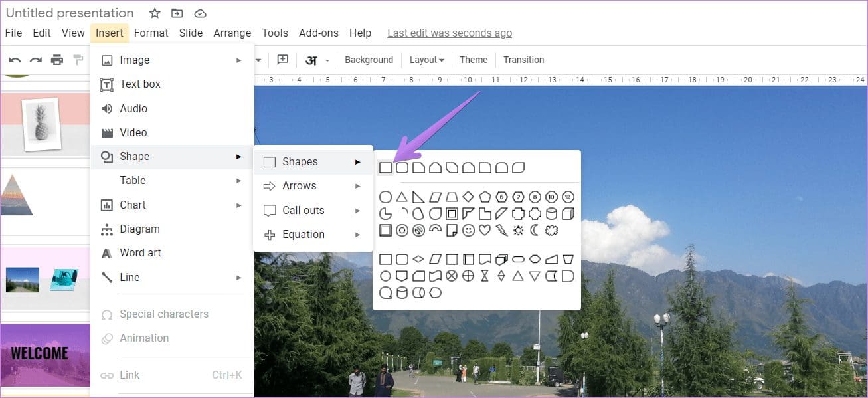The height and width of the screenshot is (398, 868).
Task: Choose Word art from Insert menu
Action: click(x=172, y=252)
